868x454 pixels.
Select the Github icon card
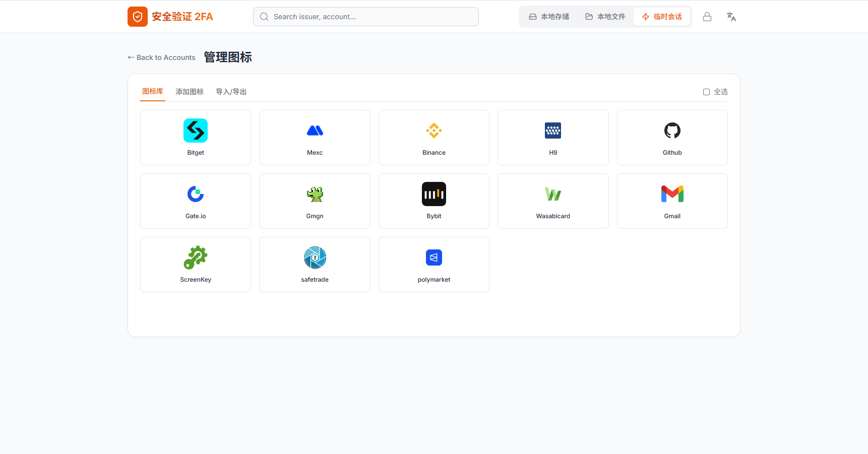(x=672, y=137)
